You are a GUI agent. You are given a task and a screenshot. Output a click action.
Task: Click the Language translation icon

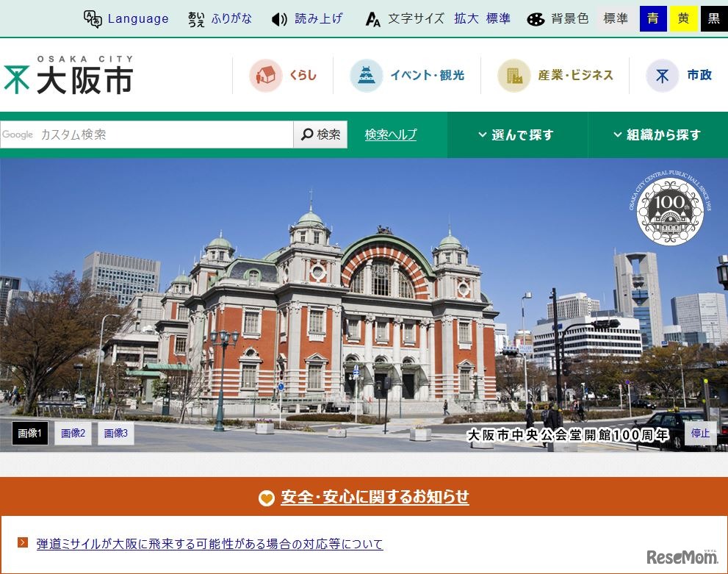click(x=93, y=19)
